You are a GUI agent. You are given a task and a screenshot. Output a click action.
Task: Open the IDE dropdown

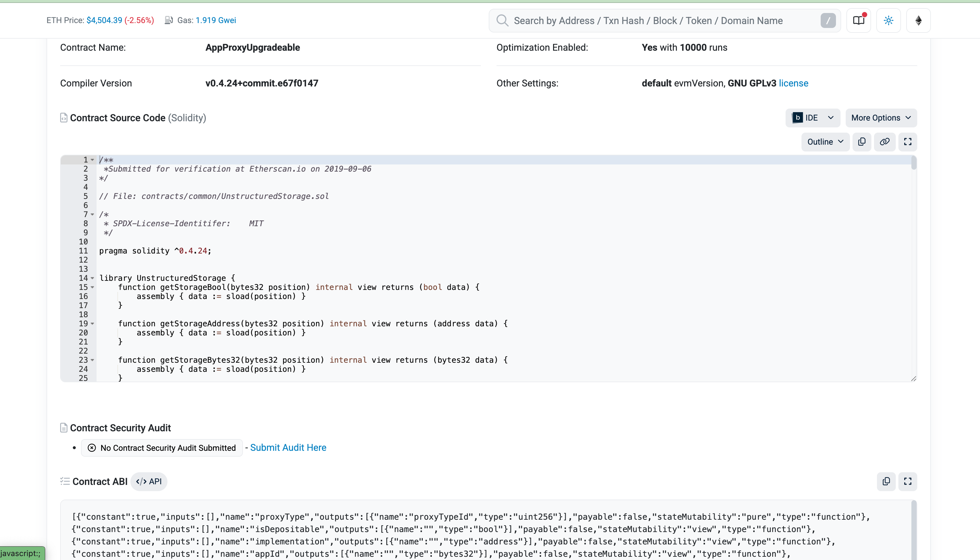pos(812,118)
